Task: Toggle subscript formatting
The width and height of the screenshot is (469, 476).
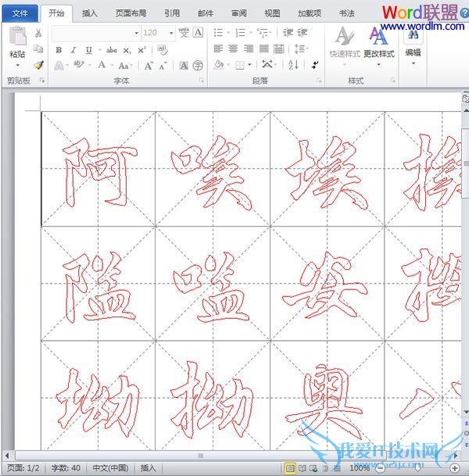Action: pos(127,50)
